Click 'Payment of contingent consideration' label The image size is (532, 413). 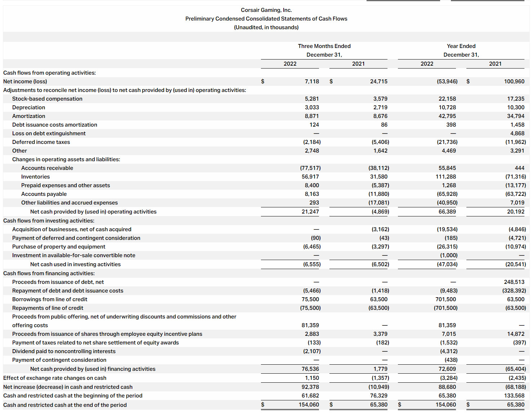tap(59, 360)
